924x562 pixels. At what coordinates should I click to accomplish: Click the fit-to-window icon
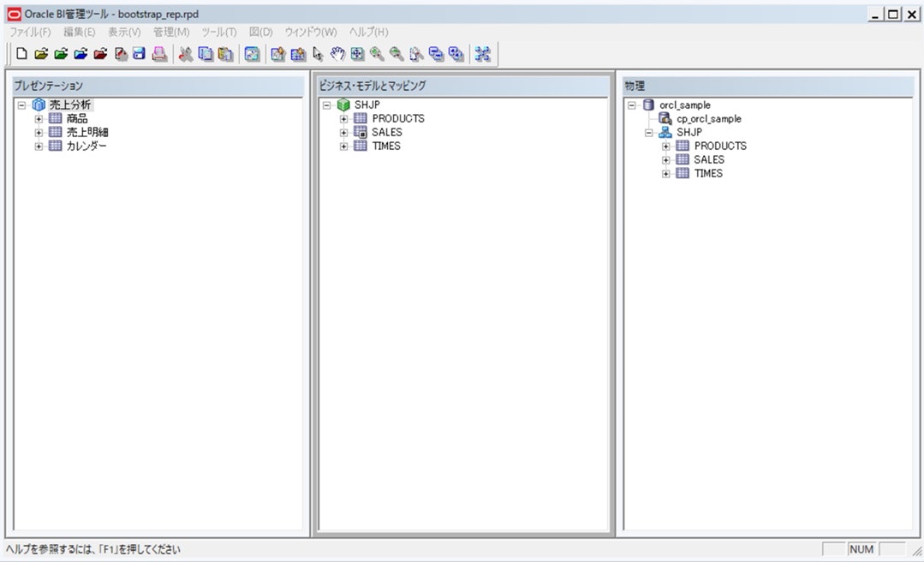(357, 54)
